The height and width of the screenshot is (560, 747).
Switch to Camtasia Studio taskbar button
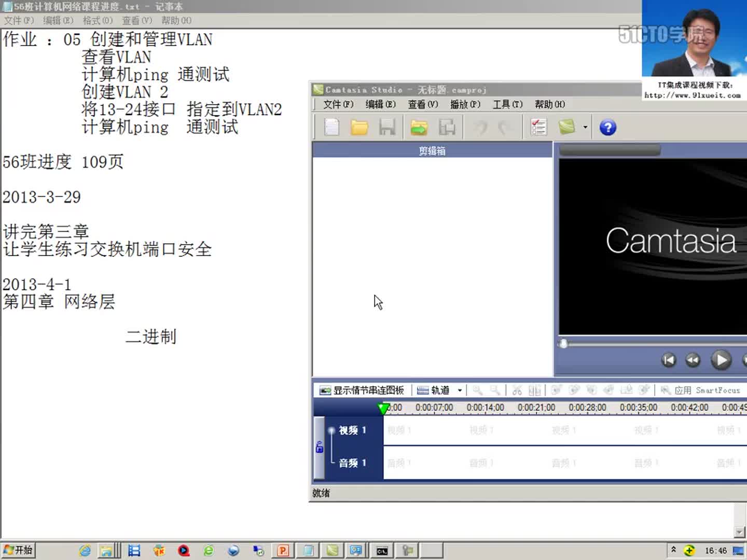point(333,551)
